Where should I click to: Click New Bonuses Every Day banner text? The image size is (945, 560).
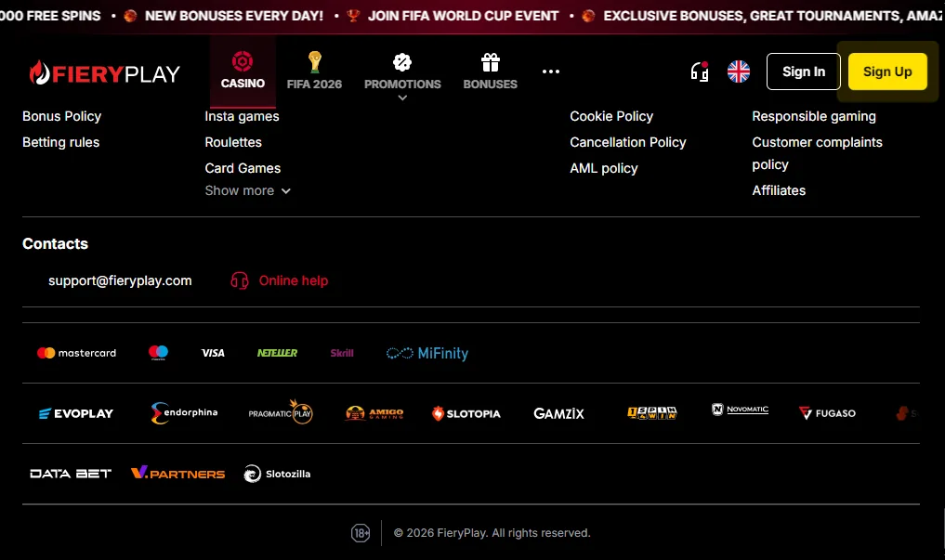click(x=234, y=16)
